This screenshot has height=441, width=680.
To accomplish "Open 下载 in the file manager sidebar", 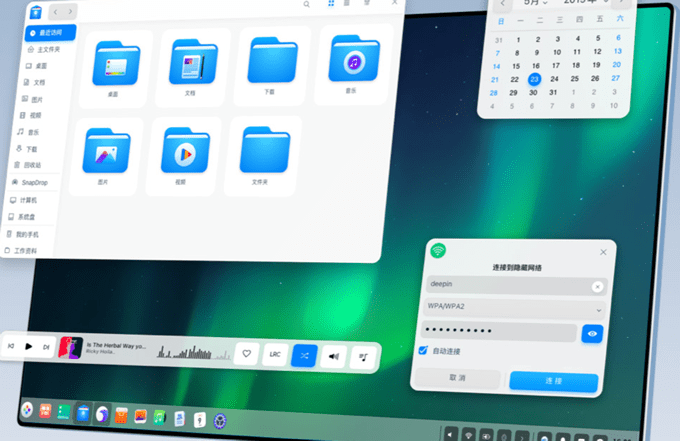I will pyautogui.click(x=26, y=149).
